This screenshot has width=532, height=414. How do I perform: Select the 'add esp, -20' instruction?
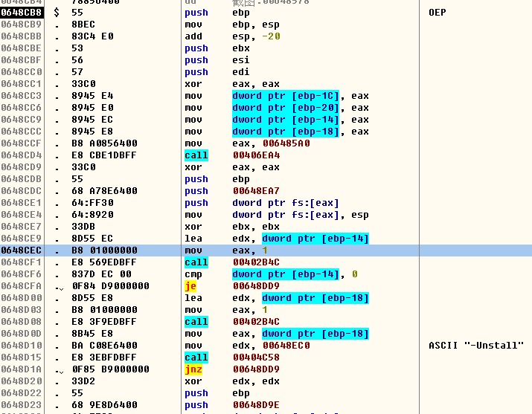[232, 36]
